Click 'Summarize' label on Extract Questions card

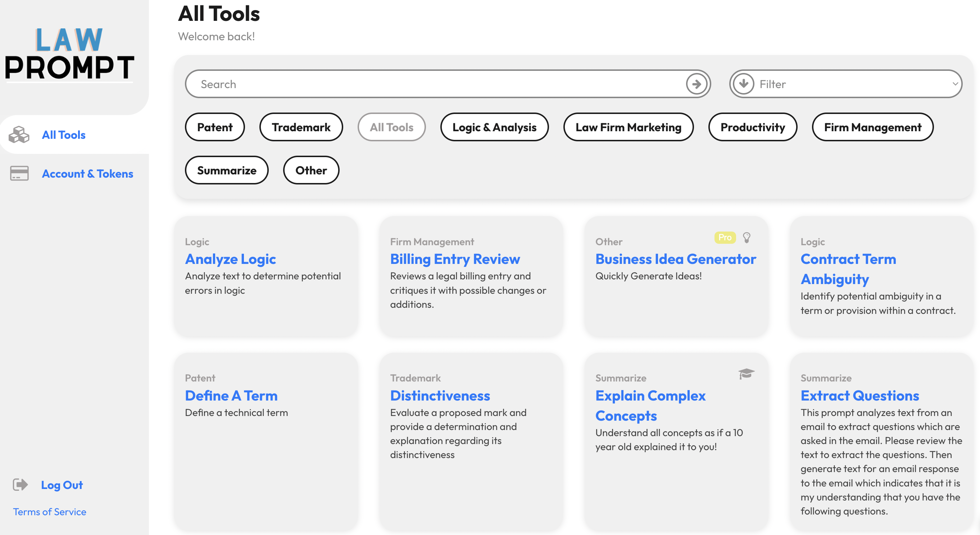[826, 378]
